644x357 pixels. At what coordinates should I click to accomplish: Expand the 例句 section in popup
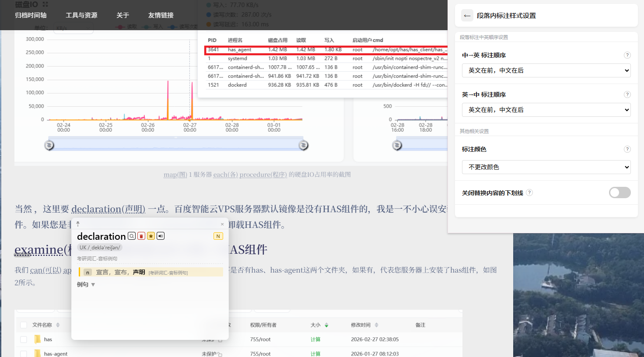(x=86, y=284)
